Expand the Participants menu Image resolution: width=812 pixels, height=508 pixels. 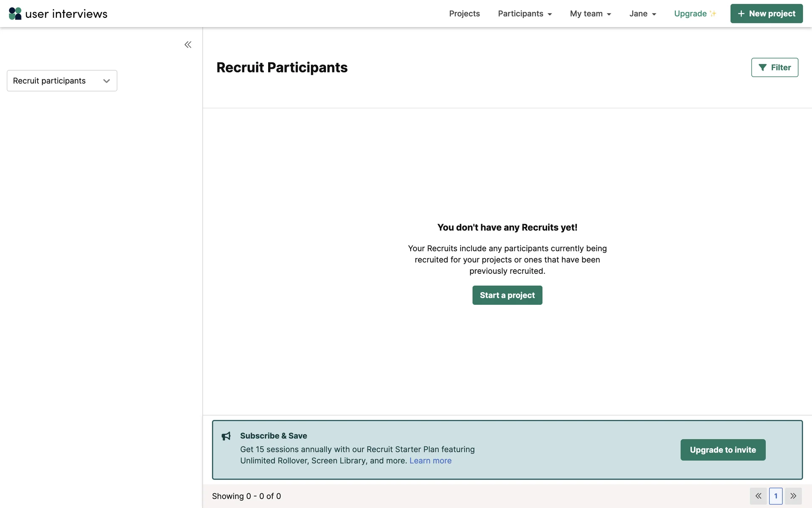[x=524, y=14]
